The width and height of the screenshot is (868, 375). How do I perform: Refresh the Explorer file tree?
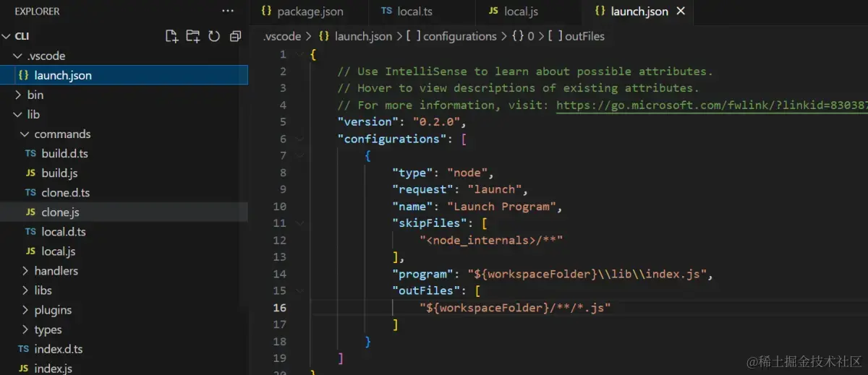[214, 36]
